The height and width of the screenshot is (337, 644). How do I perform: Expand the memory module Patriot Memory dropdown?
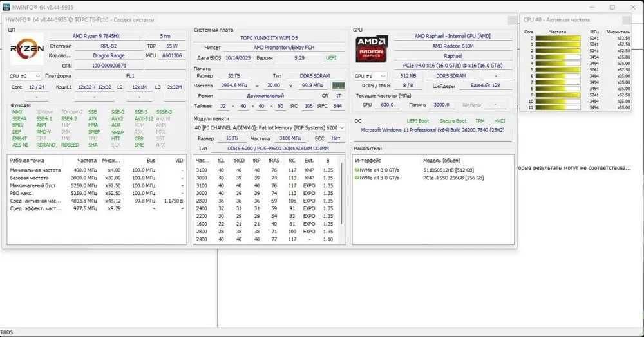pyautogui.click(x=269, y=128)
